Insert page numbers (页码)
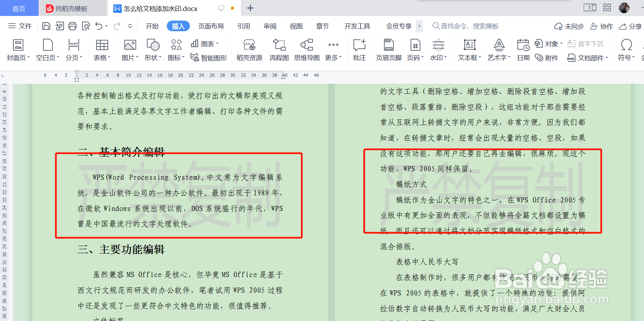 (415, 50)
